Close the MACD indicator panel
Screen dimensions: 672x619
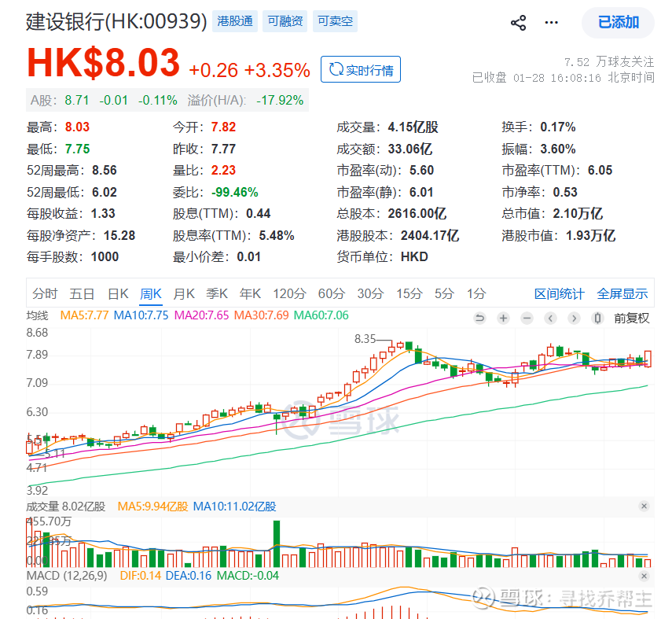[644, 576]
